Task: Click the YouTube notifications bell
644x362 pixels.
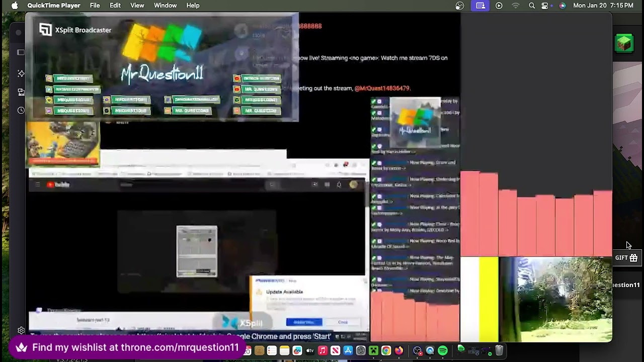Action: (339, 185)
